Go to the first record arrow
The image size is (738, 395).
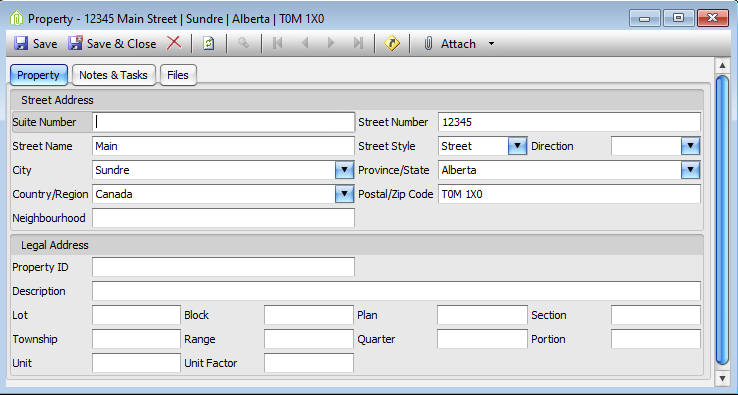coord(278,43)
